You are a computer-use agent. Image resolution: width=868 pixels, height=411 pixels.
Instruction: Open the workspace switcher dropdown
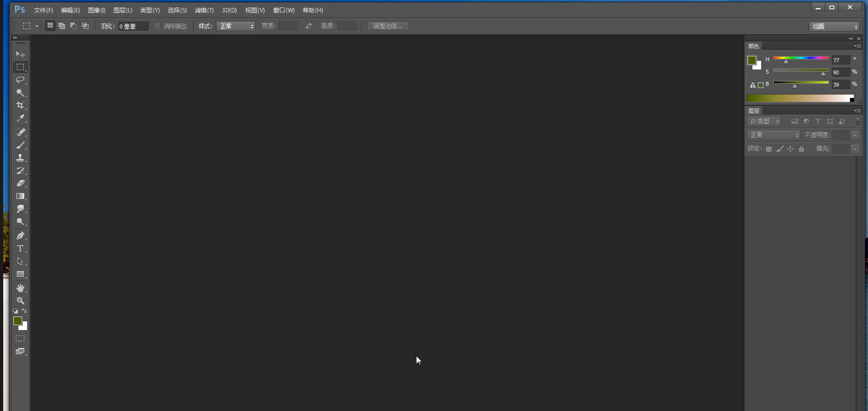(834, 26)
